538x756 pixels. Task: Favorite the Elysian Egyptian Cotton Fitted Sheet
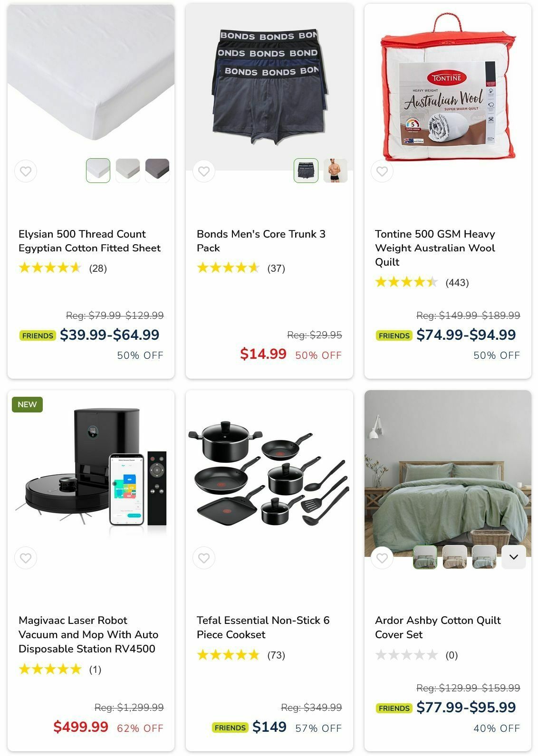[26, 171]
